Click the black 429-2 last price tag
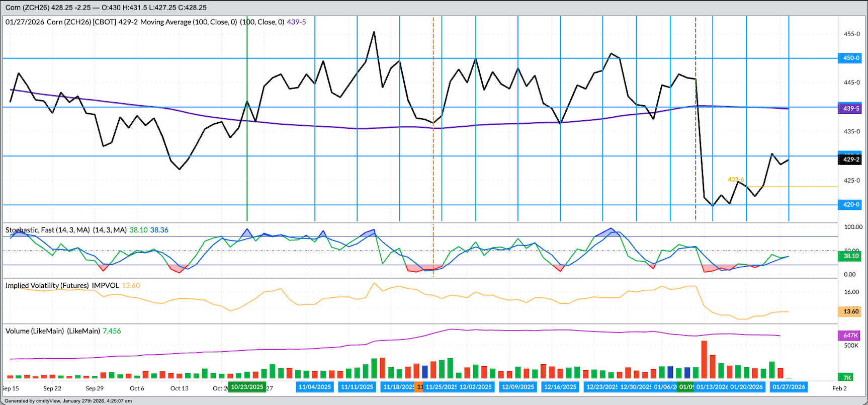The width and height of the screenshot is (868, 405). click(851, 159)
